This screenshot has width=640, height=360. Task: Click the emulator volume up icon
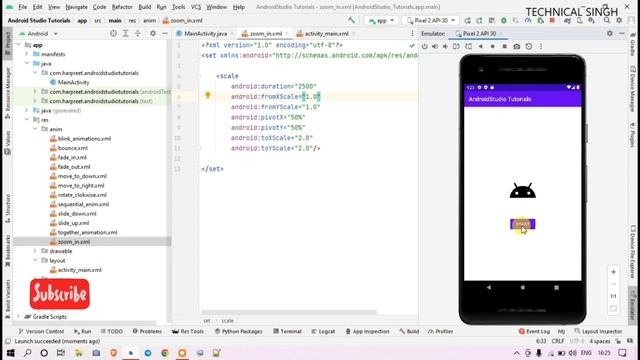435,47
